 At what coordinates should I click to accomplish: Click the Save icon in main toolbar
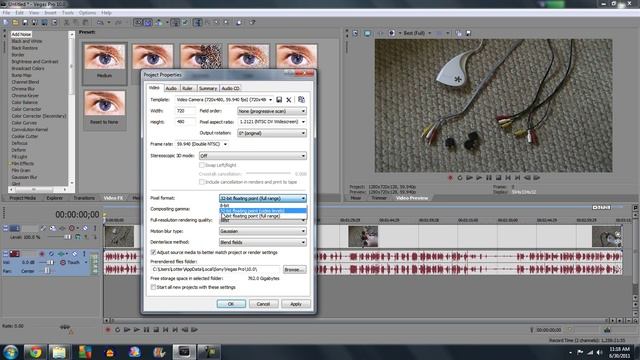point(25,22)
